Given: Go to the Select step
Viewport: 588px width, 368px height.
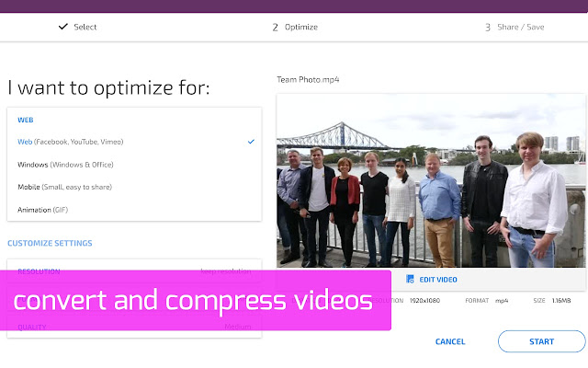Looking at the screenshot, I should pos(77,27).
